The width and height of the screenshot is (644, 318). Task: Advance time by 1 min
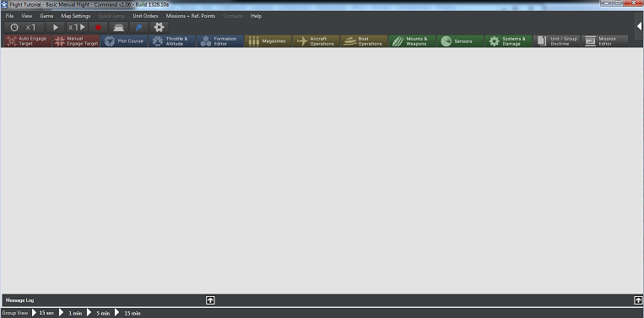pyautogui.click(x=71, y=313)
